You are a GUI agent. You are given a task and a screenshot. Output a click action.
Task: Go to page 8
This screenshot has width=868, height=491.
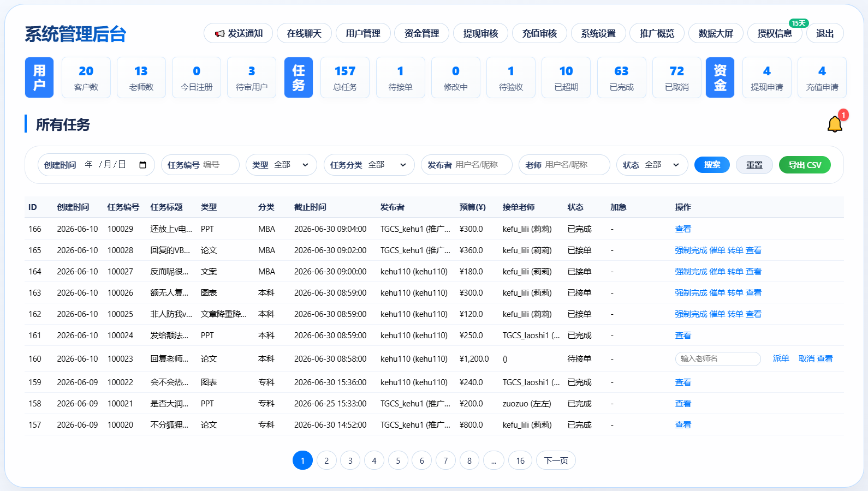coord(469,460)
